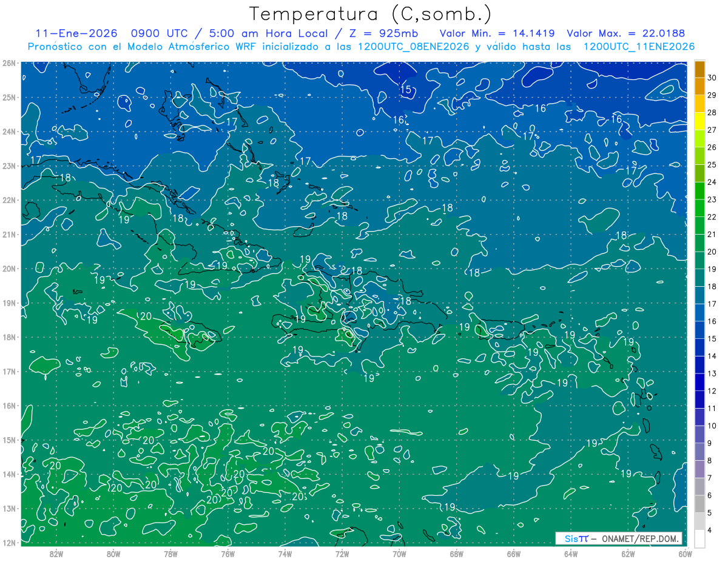Click the "26N" latitude axis label

click(x=8, y=62)
